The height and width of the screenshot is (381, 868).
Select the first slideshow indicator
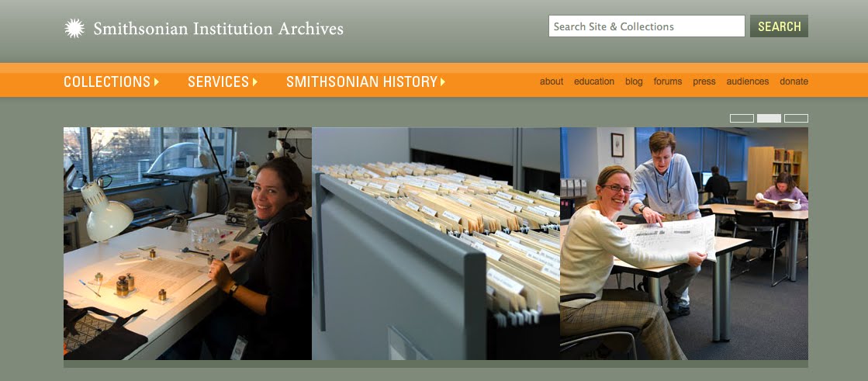[742, 118]
